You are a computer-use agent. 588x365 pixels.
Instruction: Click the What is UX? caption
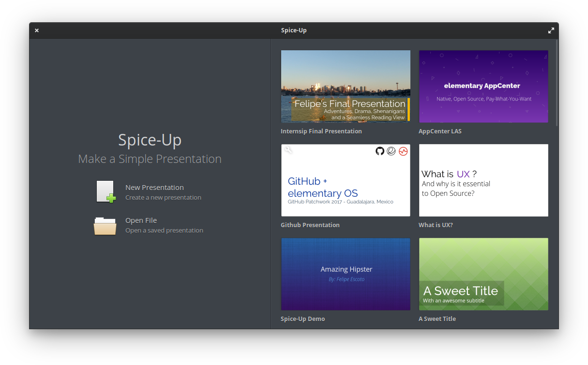[x=436, y=225]
